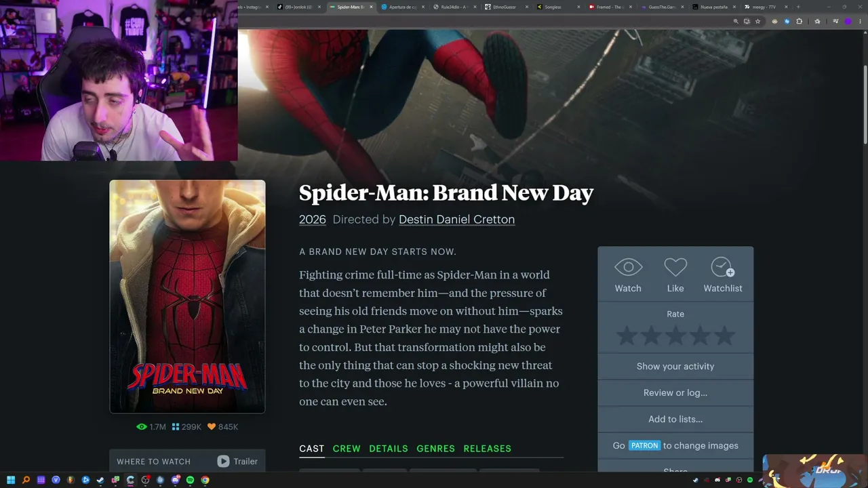This screenshot has height=488, width=868.
Task: Rate the film five stars
Action: point(725,335)
